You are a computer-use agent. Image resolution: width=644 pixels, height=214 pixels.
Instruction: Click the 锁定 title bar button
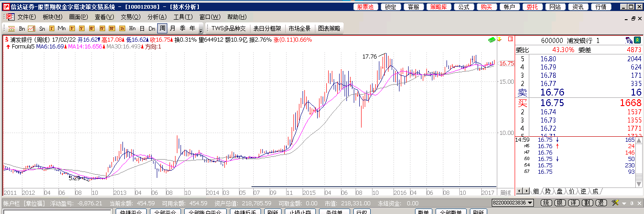391,7
